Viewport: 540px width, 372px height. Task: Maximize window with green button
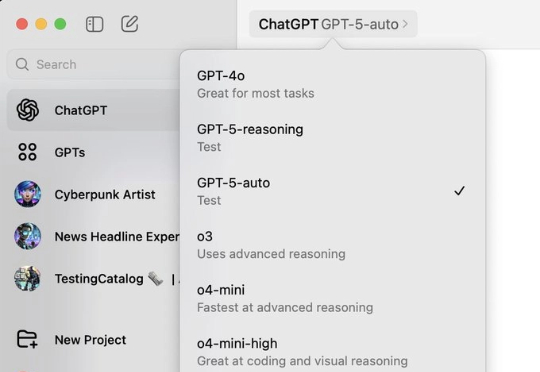[60, 24]
